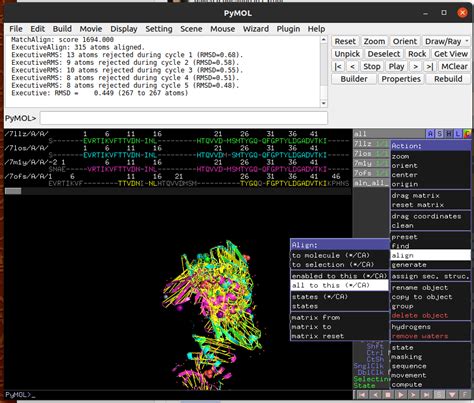The height and width of the screenshot is (403, 474).
Task: Click the Get View button
Action: click(451, 54)
